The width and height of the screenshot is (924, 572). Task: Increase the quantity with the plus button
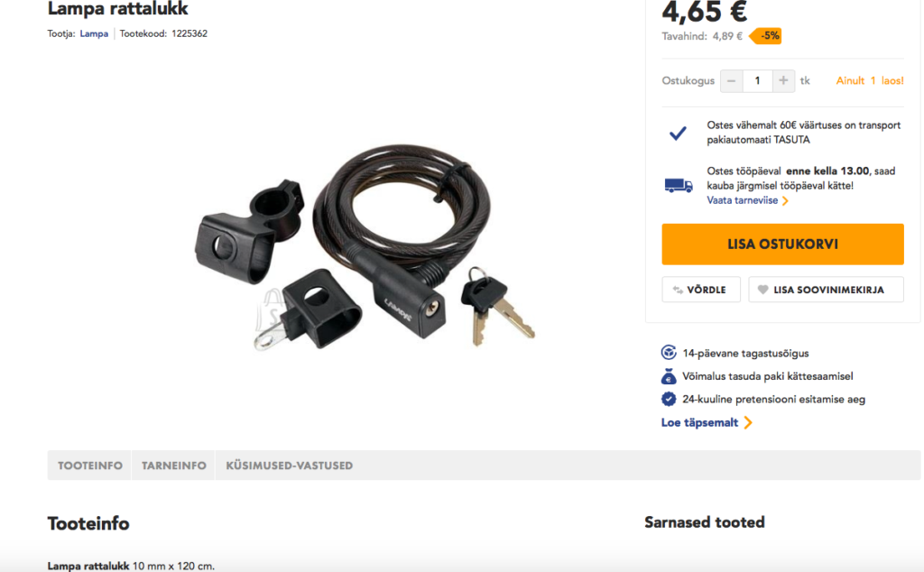[x=783, y=80]
